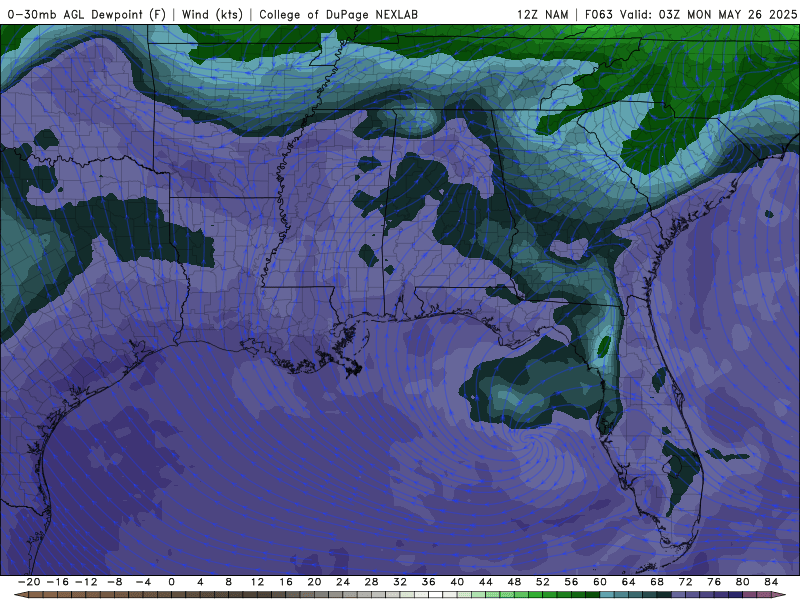Click the 20 value on the color scale
800x600 pixels.
coord(314,582)
